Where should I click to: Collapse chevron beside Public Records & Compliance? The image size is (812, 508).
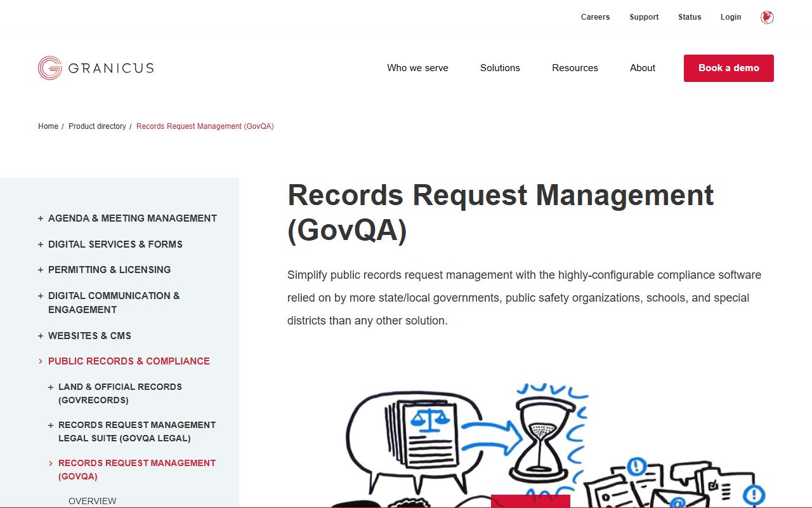[41, 361]
